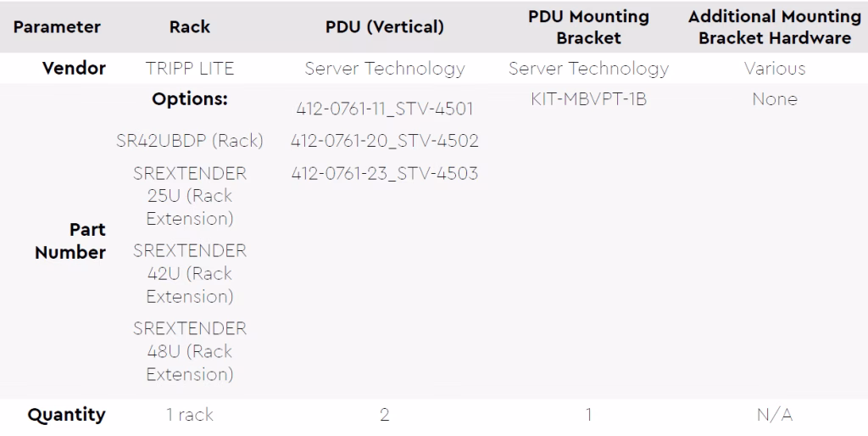Click the PDU (Vertical) column header
Screen dimensions: 868x436
(385, 26)
